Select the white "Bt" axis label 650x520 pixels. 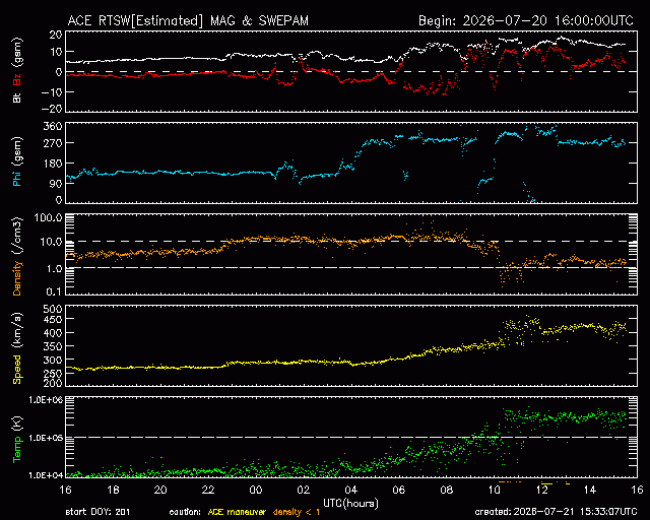click(x=17, y=98)
